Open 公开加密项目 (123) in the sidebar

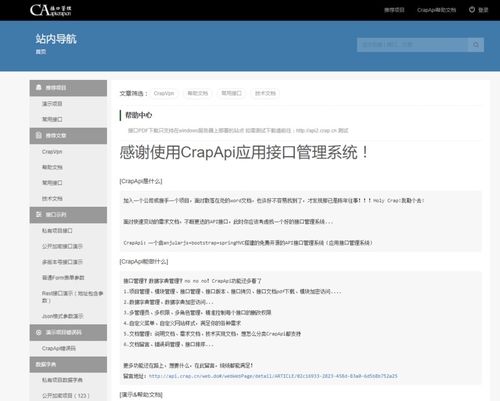pyautogui.click(x=66, y=396)
